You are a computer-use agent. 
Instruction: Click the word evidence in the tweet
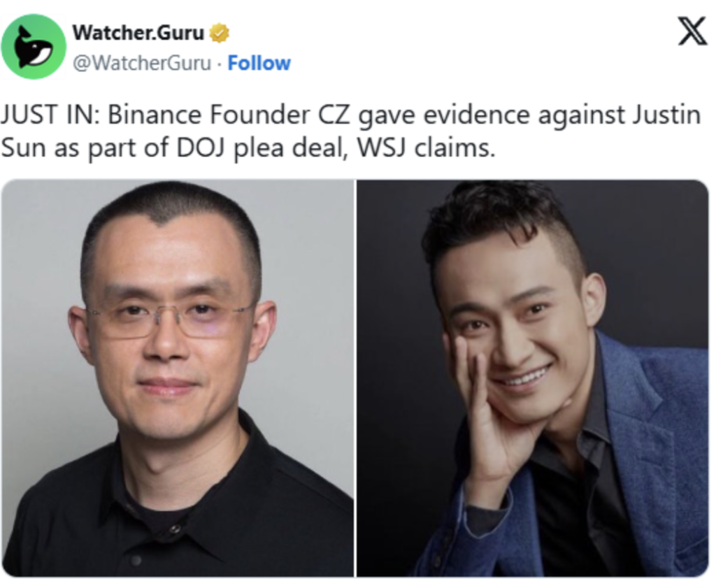pyautogui.click(x=476, y=114)
